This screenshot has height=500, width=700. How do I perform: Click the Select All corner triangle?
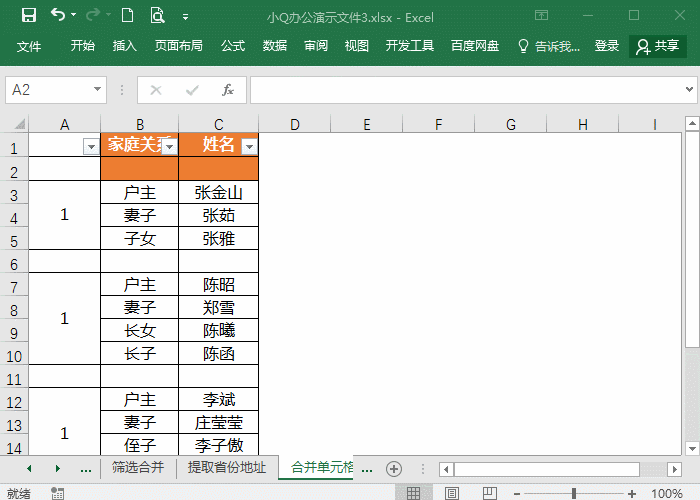tap(20, 124)
